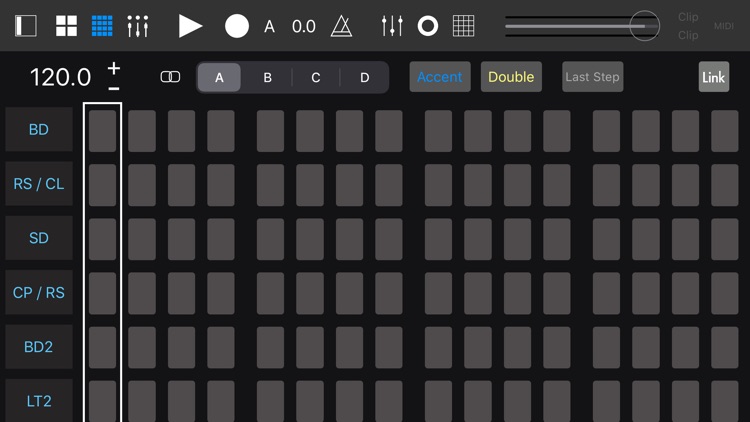
Task: Click the master volume slider knob
Action: (644, 26)
